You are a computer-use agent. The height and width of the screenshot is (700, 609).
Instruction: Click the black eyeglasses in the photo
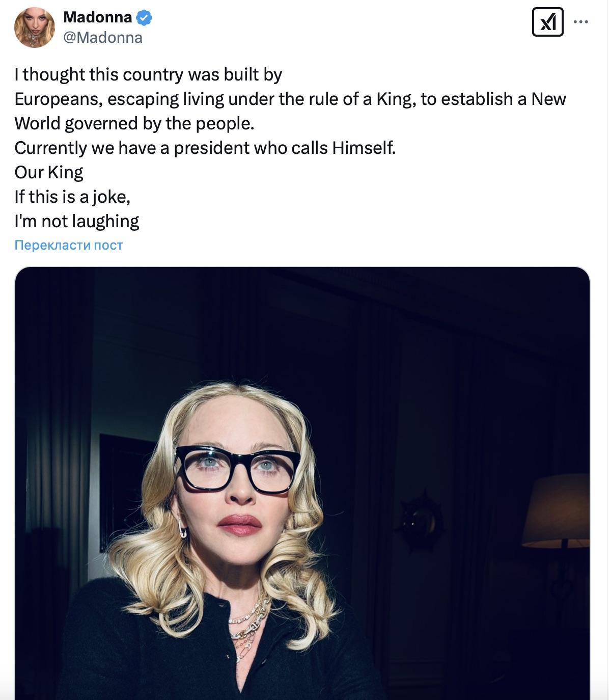[236, 469]
